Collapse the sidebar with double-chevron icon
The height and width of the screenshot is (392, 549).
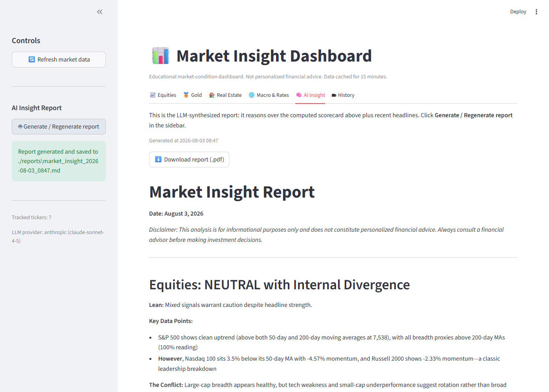100,12
